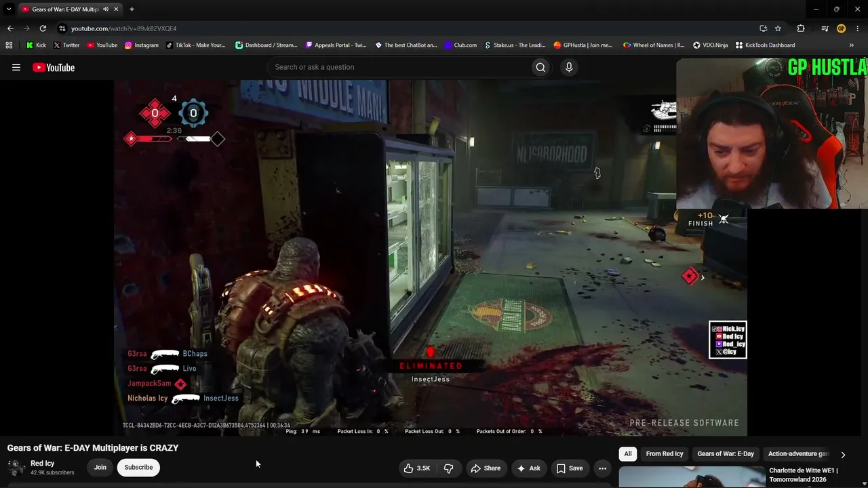
Task: Select the Gears of War: E-Day chip
Action: coord(726,454)
